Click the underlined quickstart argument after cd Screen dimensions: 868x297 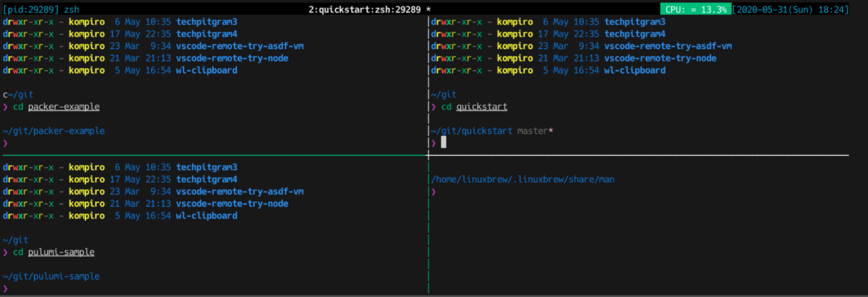482,107
